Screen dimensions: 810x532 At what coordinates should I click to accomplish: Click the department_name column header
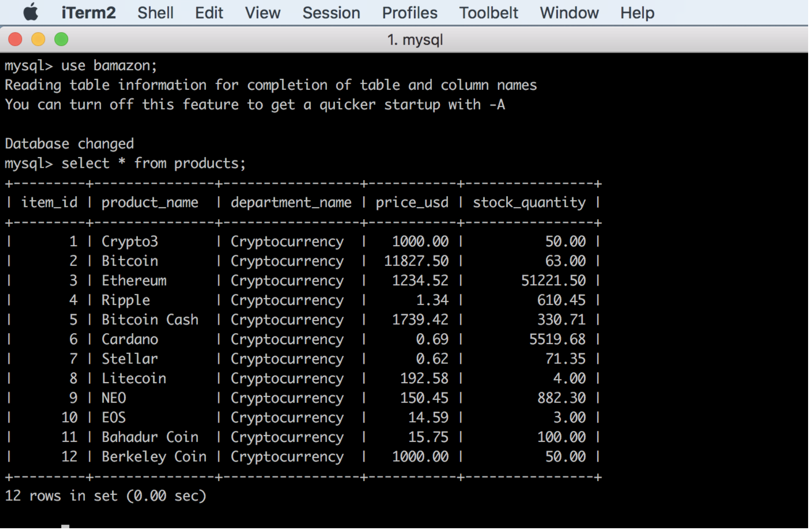[x=291, y=203]
